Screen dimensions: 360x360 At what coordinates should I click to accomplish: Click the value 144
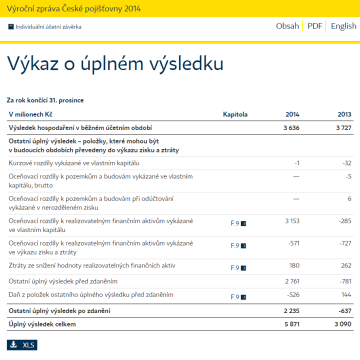click(x=347, y=295)
